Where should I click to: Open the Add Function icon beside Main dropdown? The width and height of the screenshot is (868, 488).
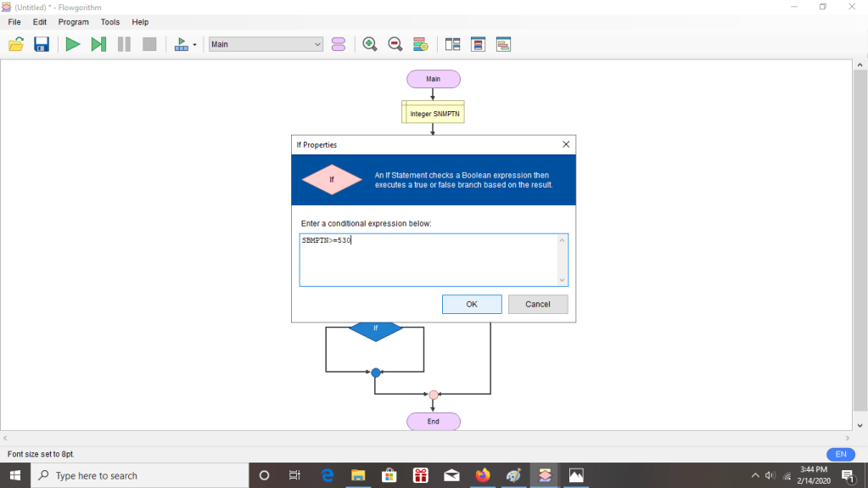click(x=339, y=44)
